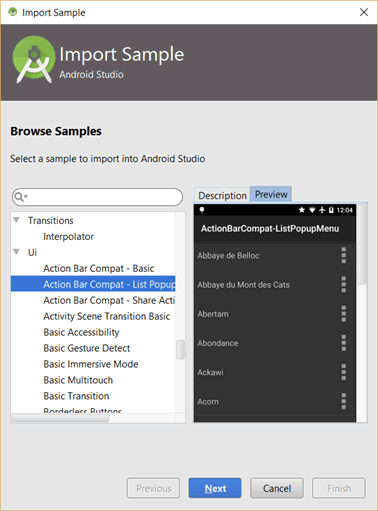
Task: Close the Import Sample dialog
Action: click(x=364, y=12)
